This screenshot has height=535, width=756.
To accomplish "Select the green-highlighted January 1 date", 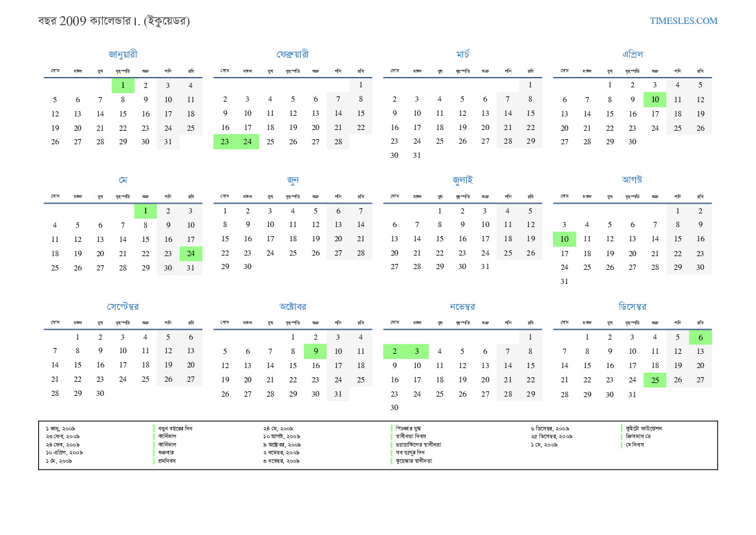I will point(123,85).
